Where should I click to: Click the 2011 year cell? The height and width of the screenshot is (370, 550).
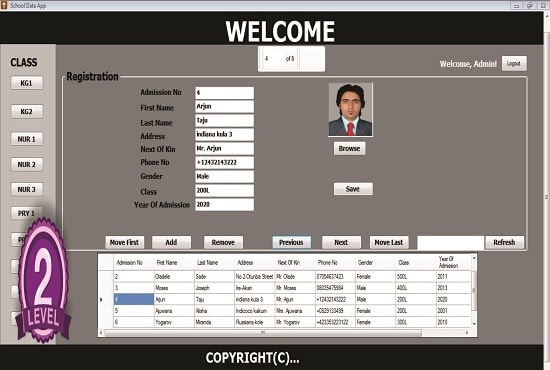click(453, 277)
